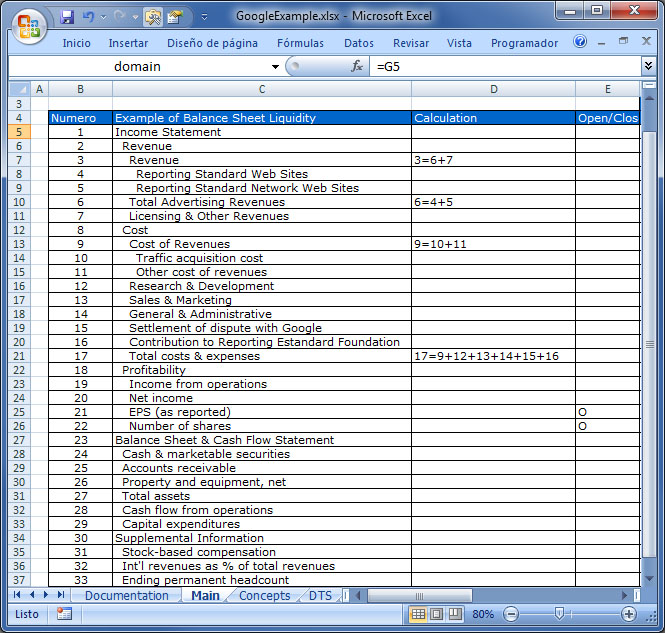Screen dimensions: 665x633
Task: Select column C header
Action: [x=262, y=89]
